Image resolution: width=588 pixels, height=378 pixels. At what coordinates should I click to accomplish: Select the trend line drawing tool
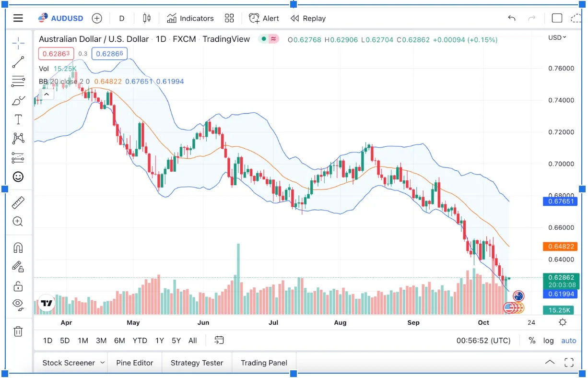tap(18, 62)
